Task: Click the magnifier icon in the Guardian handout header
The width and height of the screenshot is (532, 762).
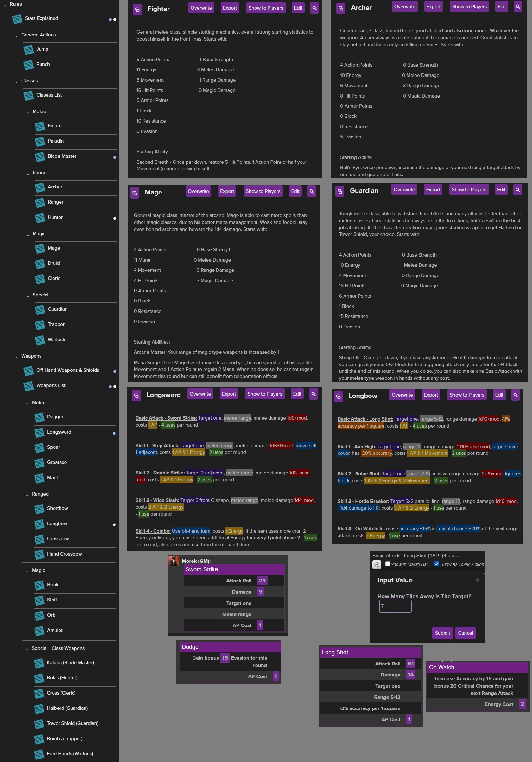Action: pos(517,189)
